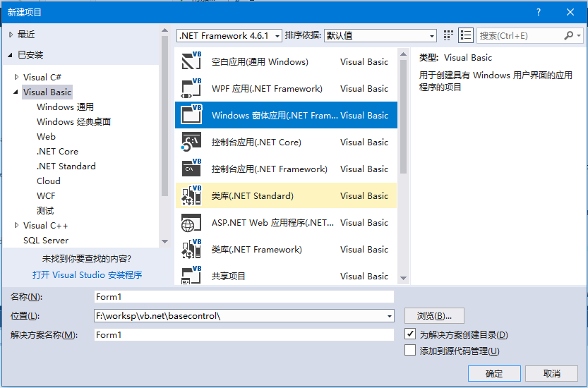588x388 pixels.
Task: Select the Visual Basic tree item
Action: [47, 92]
